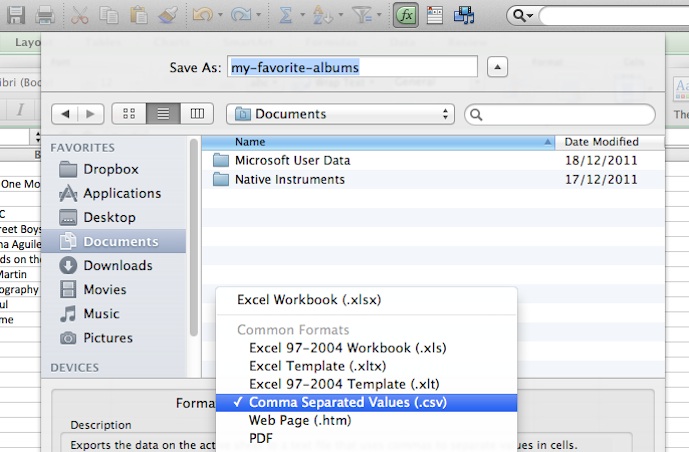Screen dimensions: 689x452
Task: Open the Documents location dropdown
Action: pos(340,114)
